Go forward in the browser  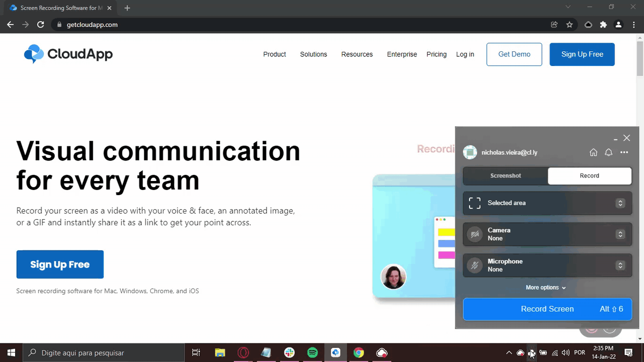(x=26, y=25)
